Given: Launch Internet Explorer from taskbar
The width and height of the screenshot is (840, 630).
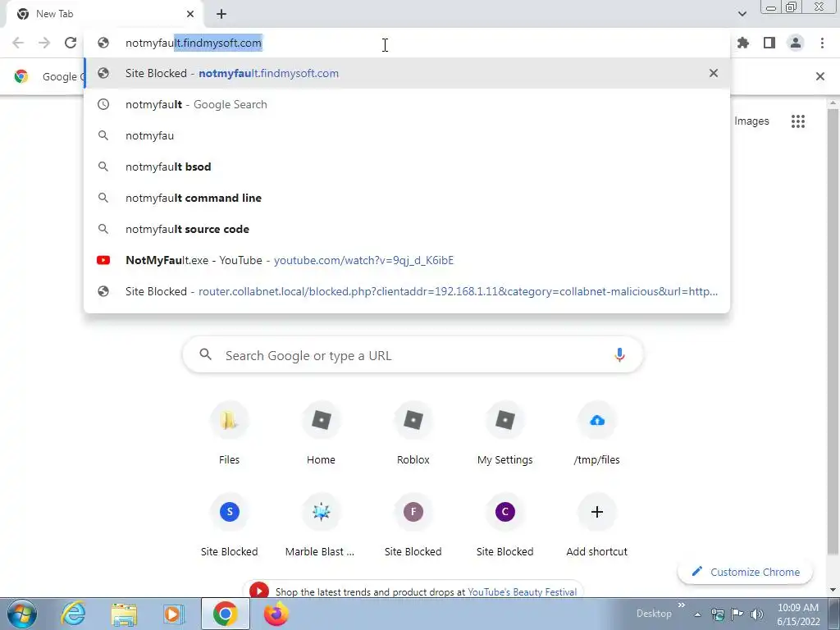Looking at the screenshot, I should coord(73,614).
